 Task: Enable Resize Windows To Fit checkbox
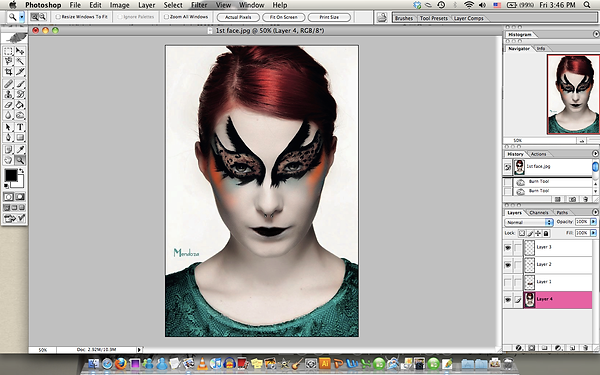tap(58, 17)
